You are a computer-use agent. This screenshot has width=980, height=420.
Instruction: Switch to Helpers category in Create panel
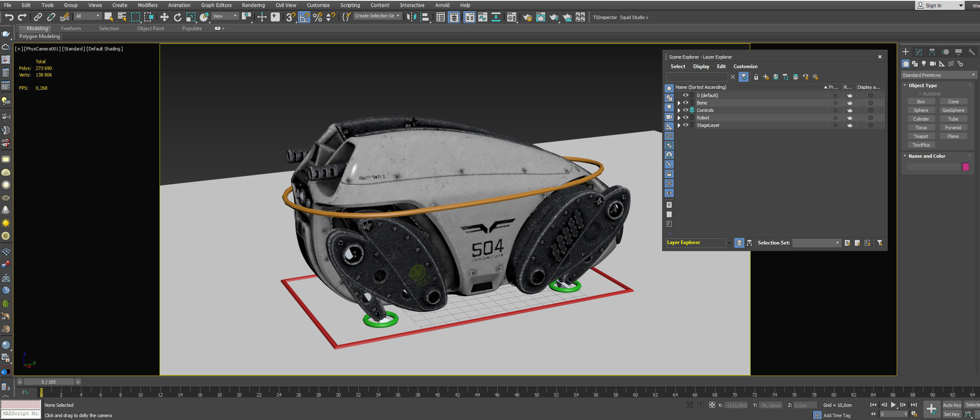pyautogui.click(x=942, y=64)
